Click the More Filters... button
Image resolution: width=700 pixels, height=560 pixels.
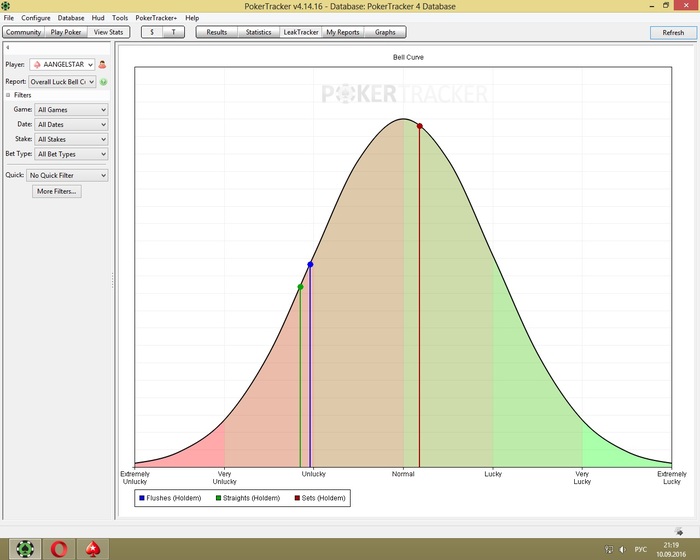pyautogui.click(x=57, y=191)
